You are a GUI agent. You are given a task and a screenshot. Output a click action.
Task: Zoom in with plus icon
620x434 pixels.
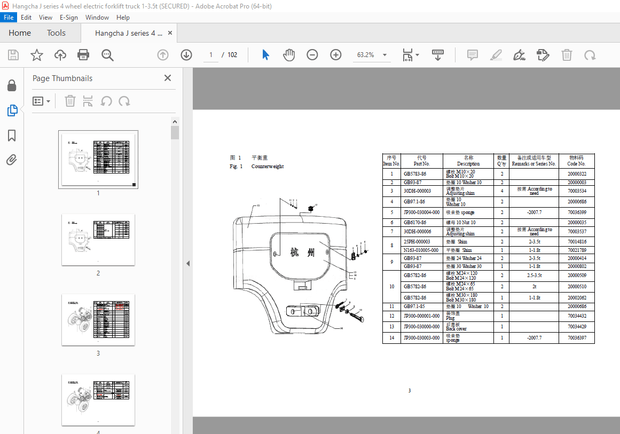click(x=336, y=55)
